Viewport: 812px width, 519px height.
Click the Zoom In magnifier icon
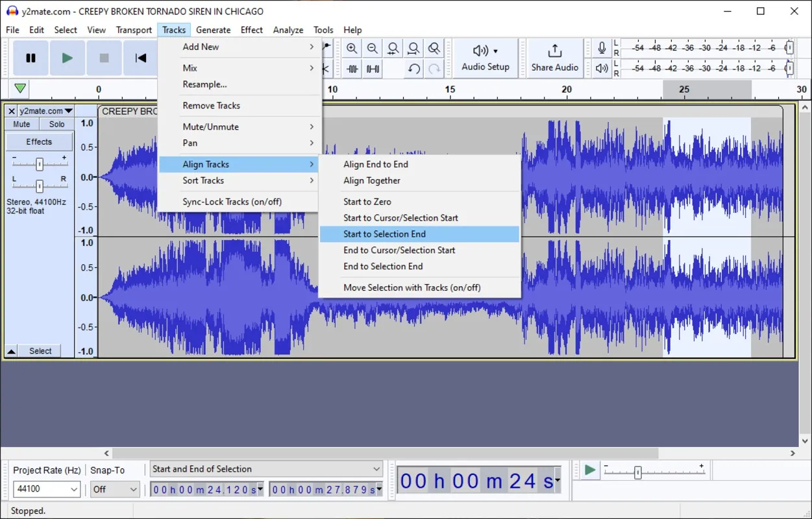coord(352,49)
